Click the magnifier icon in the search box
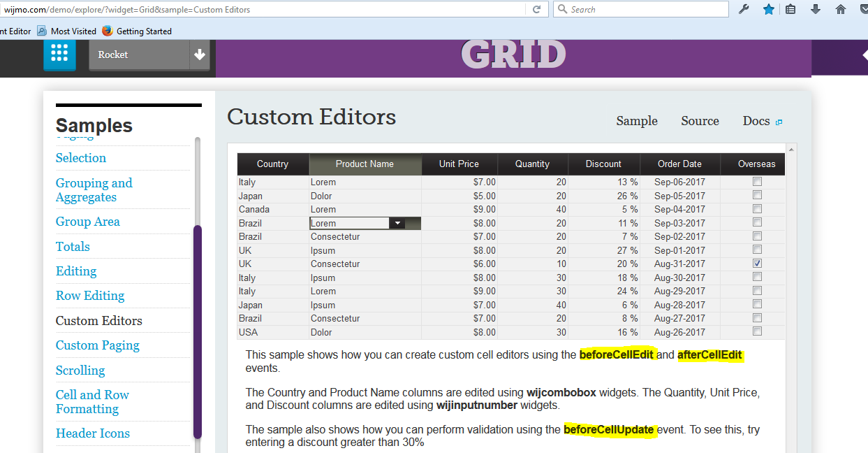The image size is (868, 453). pos(562,10)
